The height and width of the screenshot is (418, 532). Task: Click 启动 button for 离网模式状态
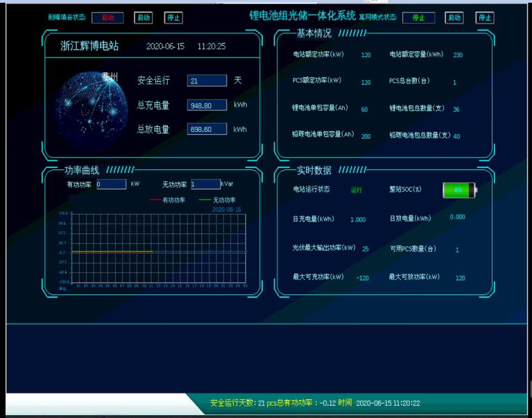click(x=454, y=17)
